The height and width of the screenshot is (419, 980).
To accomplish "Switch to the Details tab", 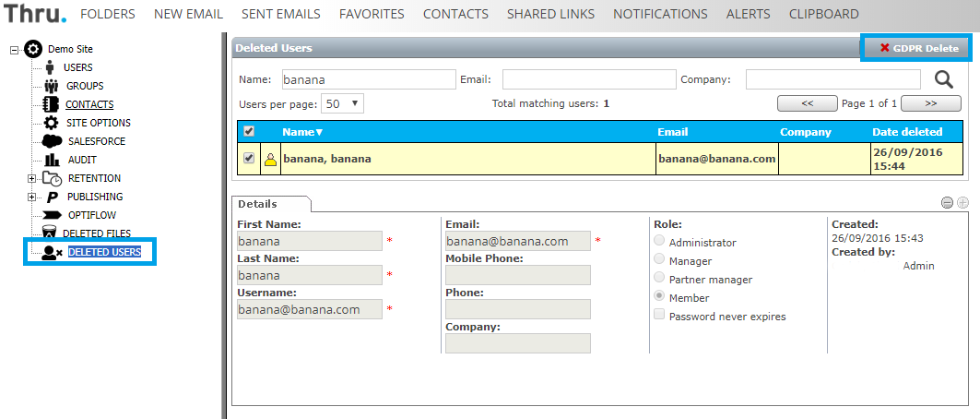I will 257,204.
